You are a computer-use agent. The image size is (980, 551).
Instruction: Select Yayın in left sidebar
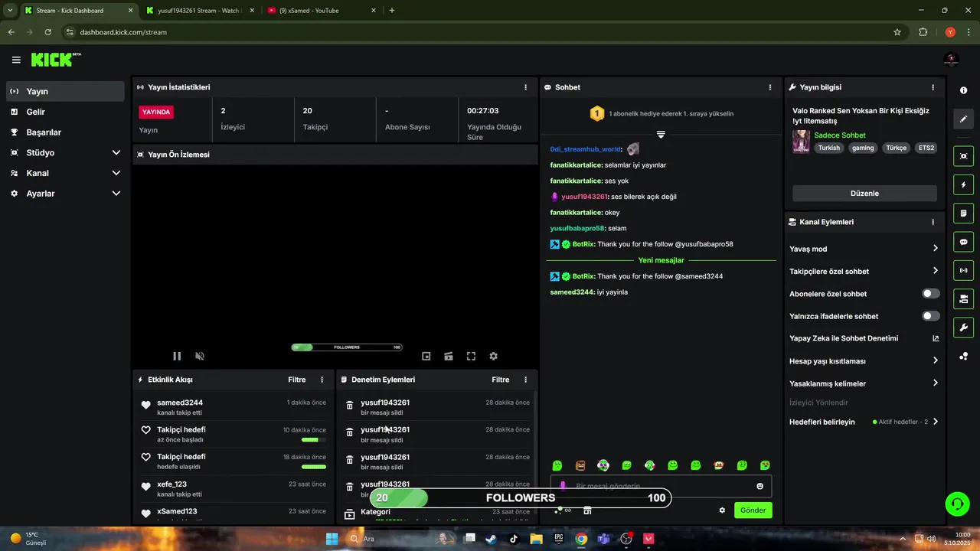pos(65,91)
